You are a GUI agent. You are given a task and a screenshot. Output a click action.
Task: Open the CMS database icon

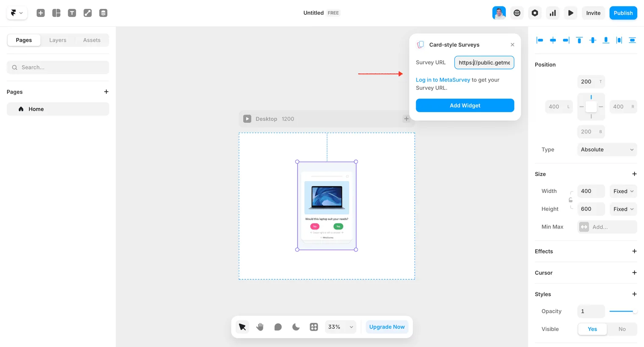point(103,13)
